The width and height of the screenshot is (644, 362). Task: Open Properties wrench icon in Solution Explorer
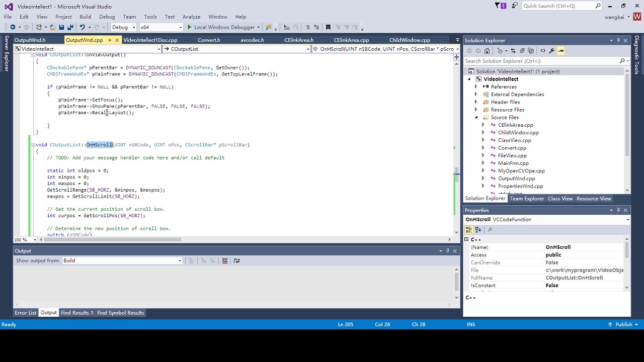pos(552,51)
